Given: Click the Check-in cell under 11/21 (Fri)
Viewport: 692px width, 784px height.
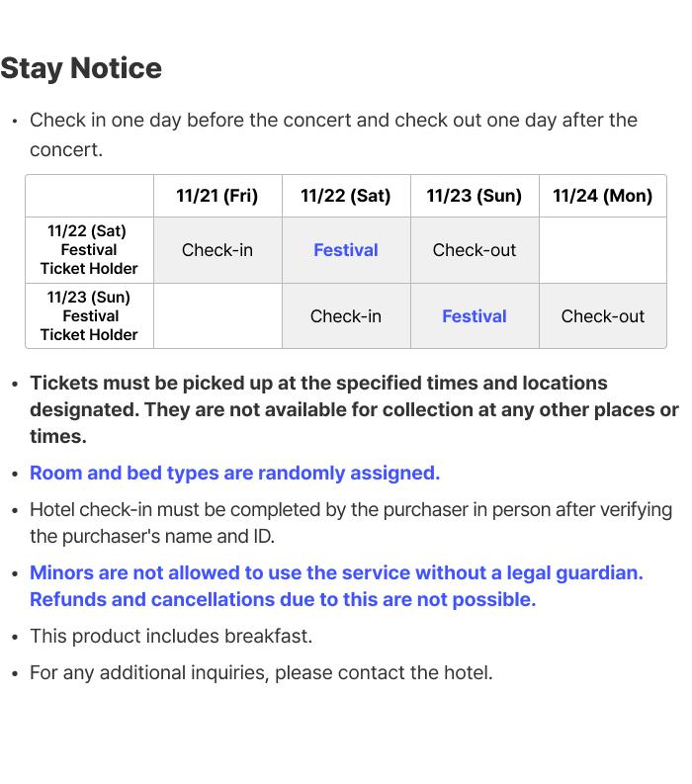Looking at the screenshot, I should click(217, 250).
